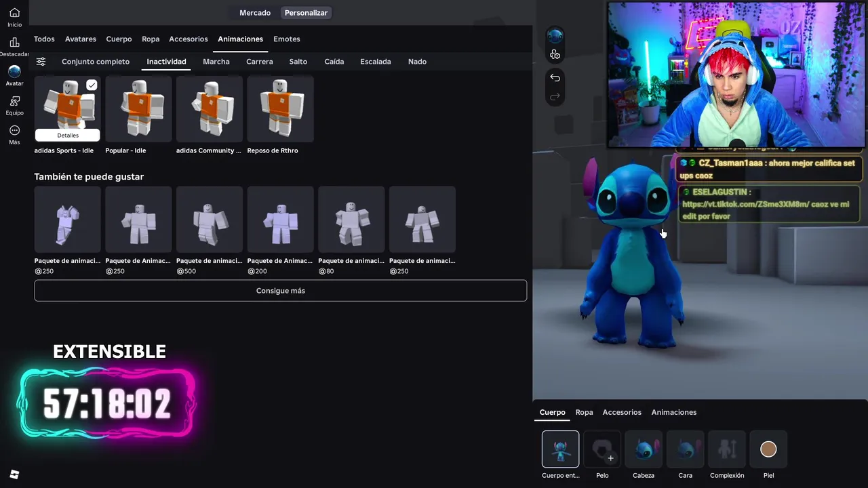The image size is (868, 488).
Task: Open the top Accesorios category tab
Action: tap(189, 39)
